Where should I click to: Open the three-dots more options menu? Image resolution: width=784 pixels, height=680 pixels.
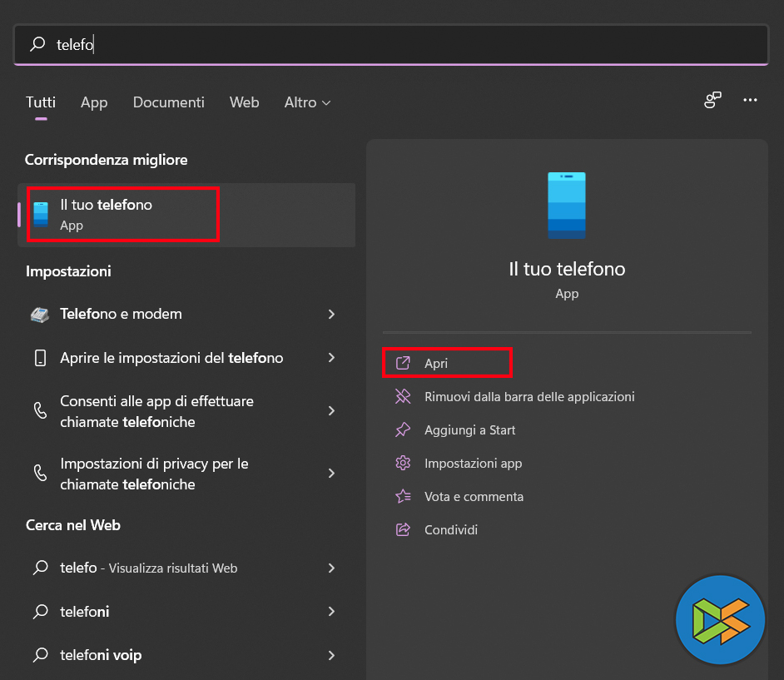751,101
